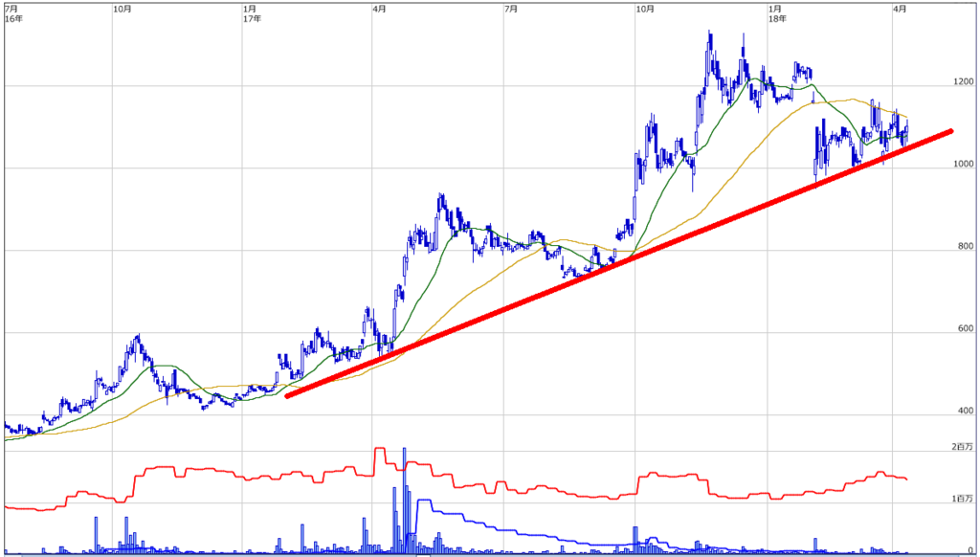
Task: Select the 600 price axis label
Action: tap(966, 329)
